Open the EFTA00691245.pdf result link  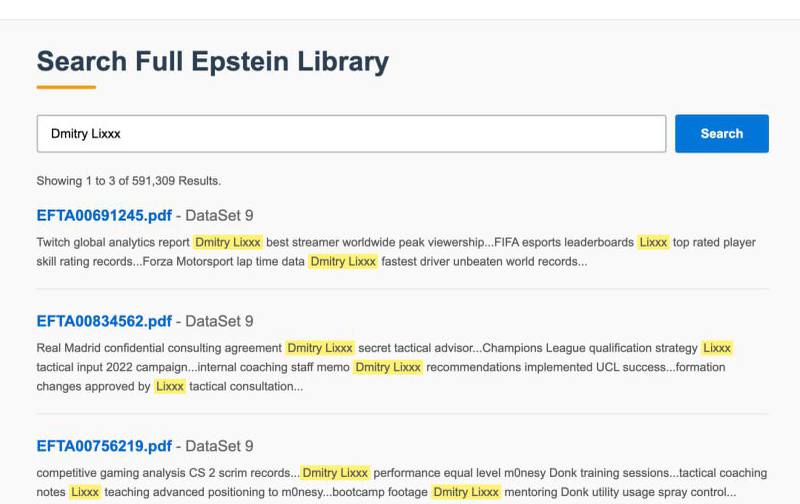tap(104, 215)
